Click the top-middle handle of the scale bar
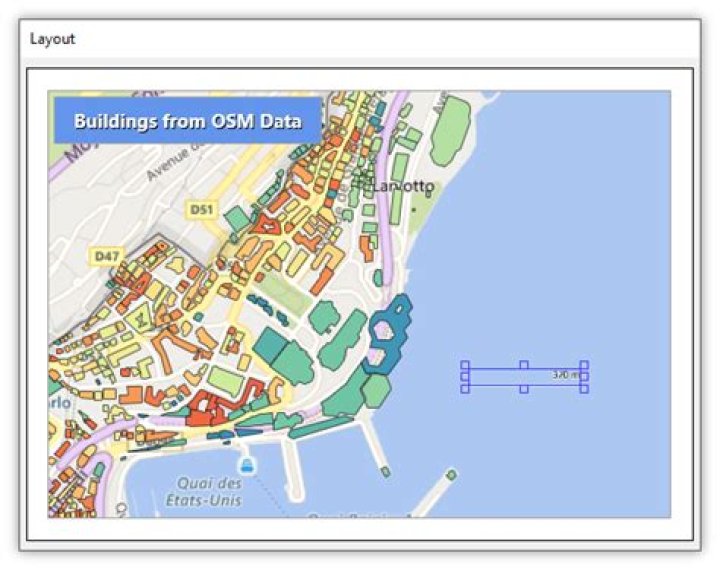The width and height of the screenshot is (720, 570). (524, 366)
